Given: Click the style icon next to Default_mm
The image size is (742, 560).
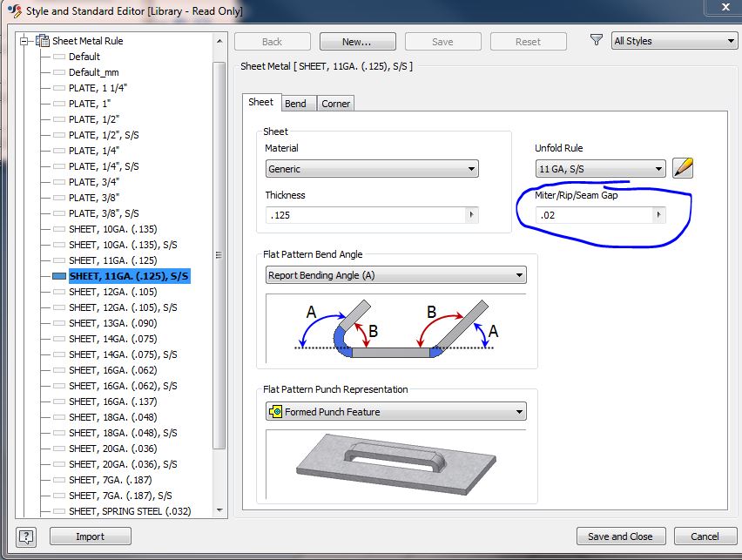Looking at the screenshot, I should tap(59, 72).
